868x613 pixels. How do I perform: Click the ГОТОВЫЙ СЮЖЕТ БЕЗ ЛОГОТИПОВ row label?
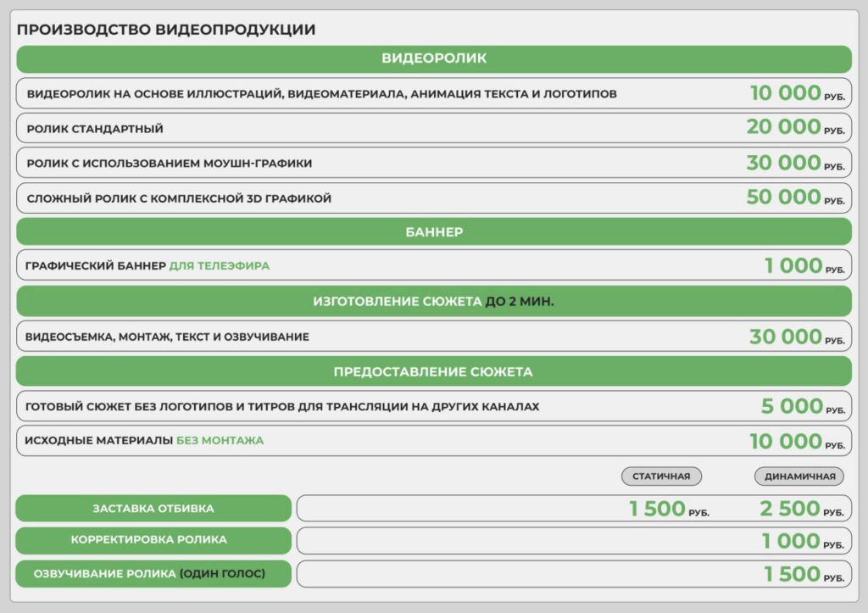point(282,407)
